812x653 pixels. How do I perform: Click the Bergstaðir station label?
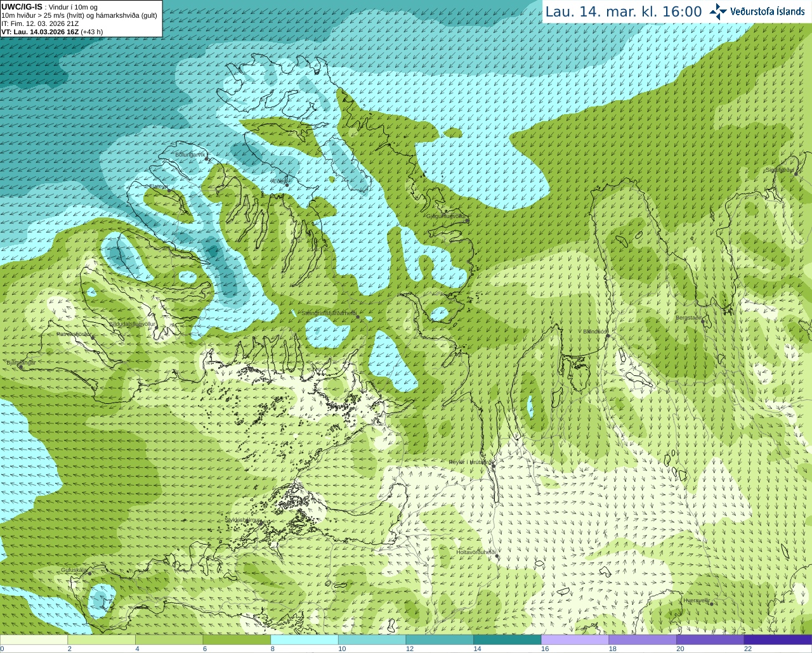690,318
